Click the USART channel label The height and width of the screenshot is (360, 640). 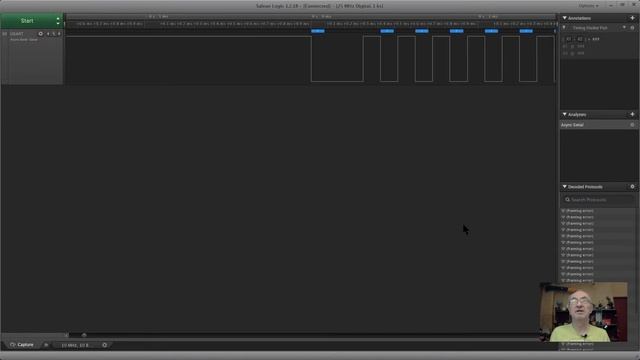pos(17,34)
